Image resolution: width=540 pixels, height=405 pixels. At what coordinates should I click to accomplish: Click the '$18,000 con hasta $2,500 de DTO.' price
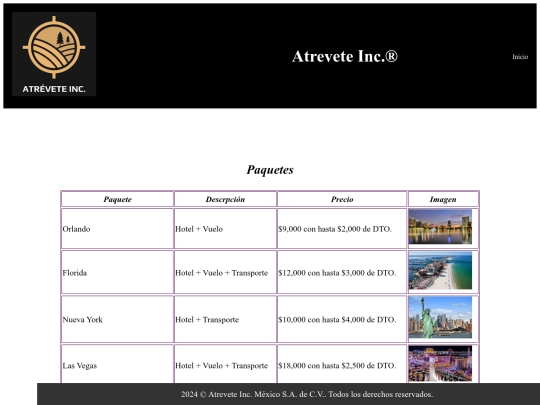[337, 365]
